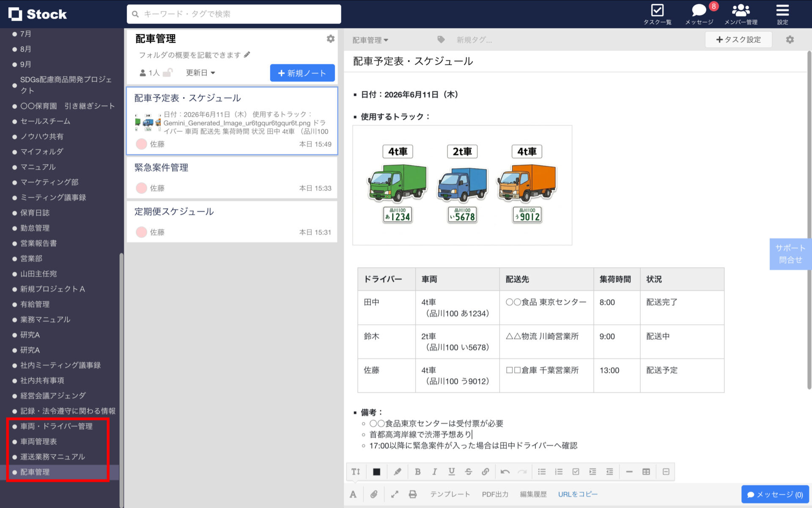The width and height of the screenshot is (812, 508).
Task: Insert a table
Action: pyautogui.click(x=646, y=472)
